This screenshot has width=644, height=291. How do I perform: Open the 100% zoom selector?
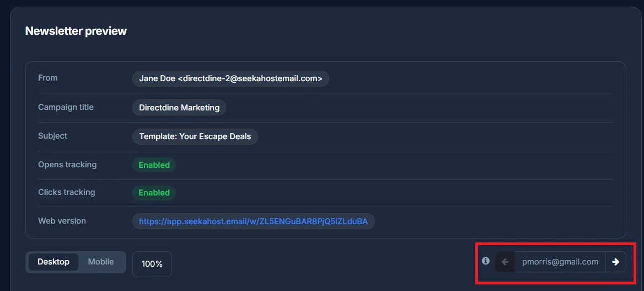point(152,264)
